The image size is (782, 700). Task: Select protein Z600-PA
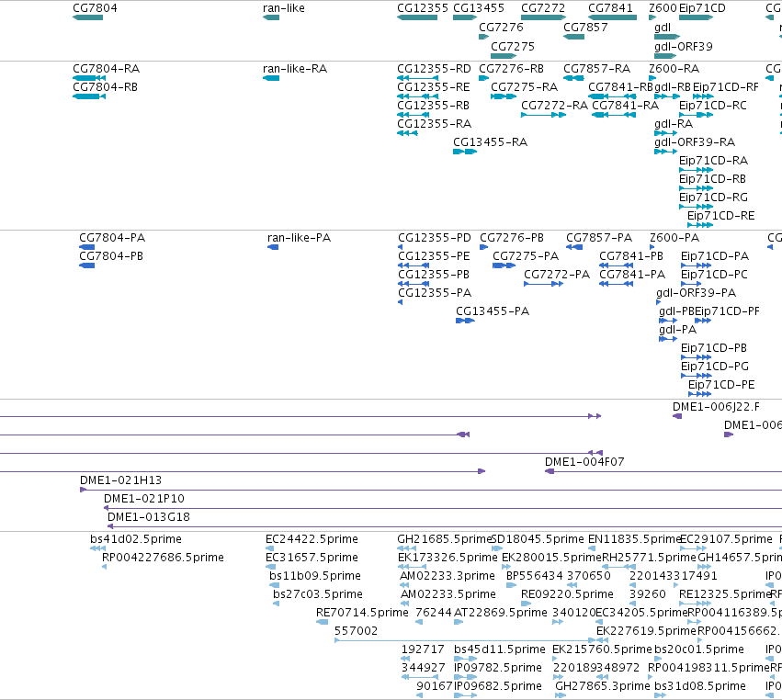[674, 237]
